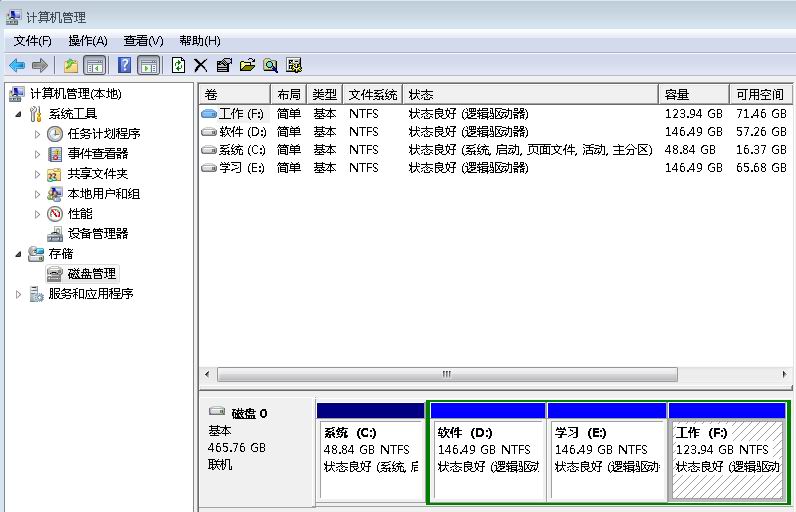Open Properties using the toolbar icon

coord(223,65)
